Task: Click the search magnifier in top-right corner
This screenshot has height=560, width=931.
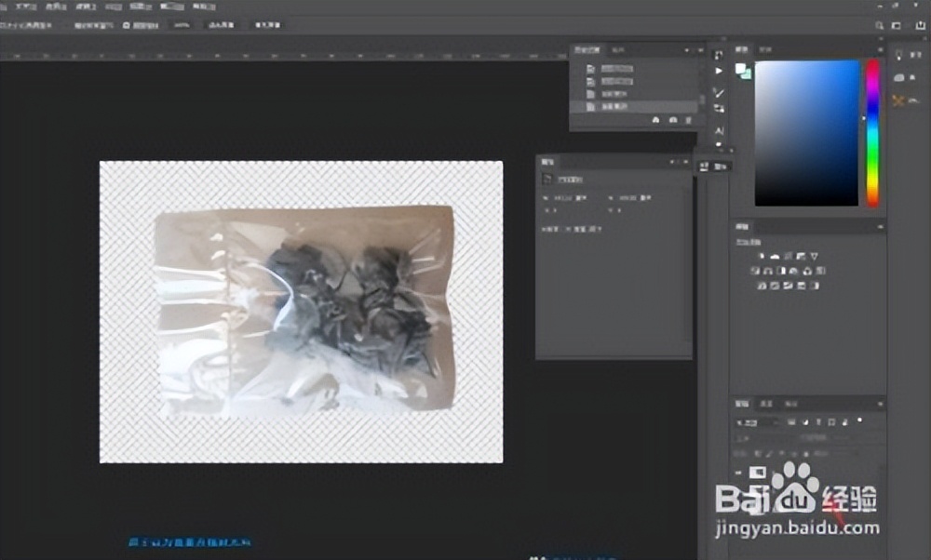Action: point(880,26)
